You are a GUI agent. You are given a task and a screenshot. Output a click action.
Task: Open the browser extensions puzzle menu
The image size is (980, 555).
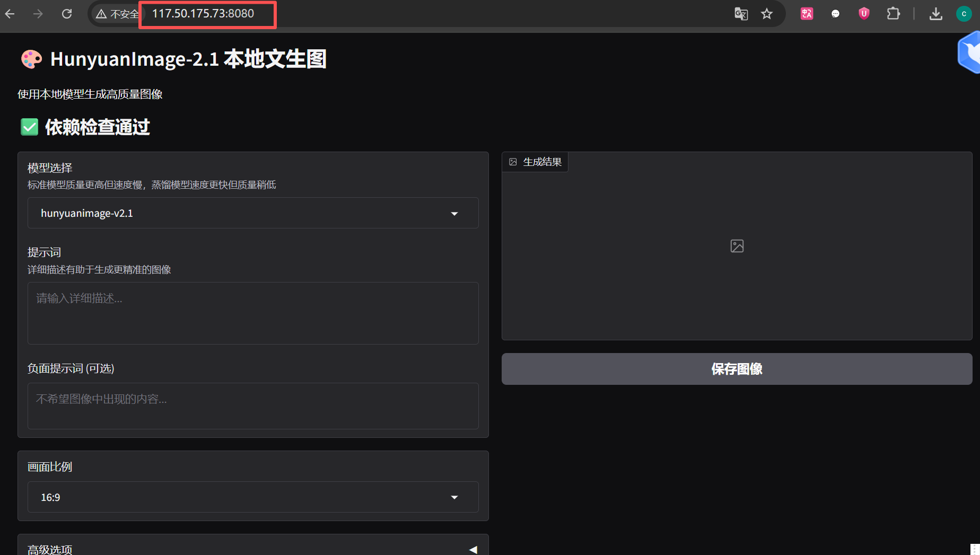894,14
